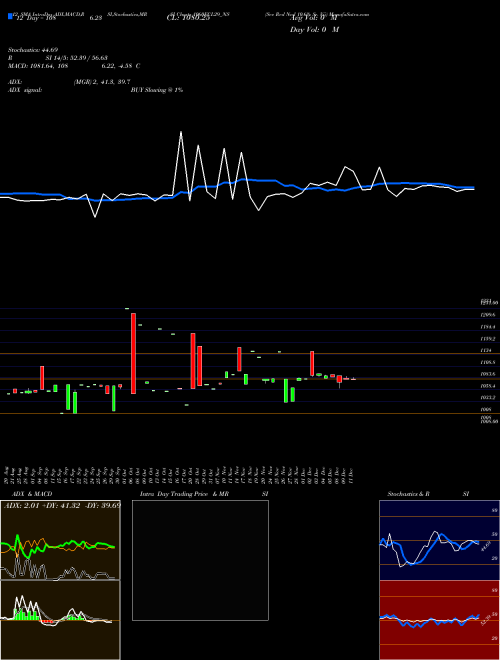Click the 11 Dec date axis label
This screenshot has width=500, height=660.
(x=351, y=474)
